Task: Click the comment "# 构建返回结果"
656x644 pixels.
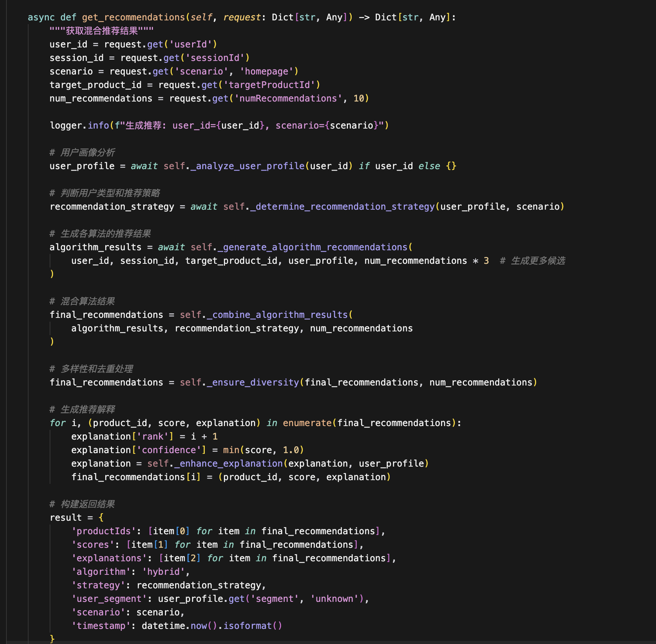Action: [82, 504]
